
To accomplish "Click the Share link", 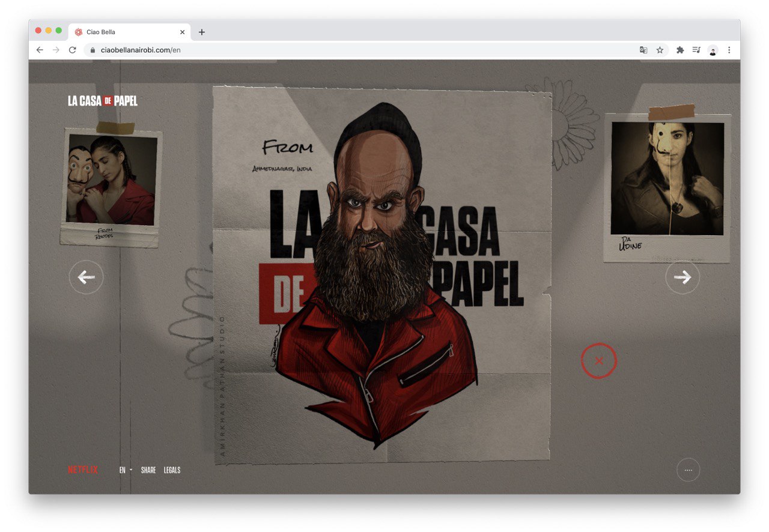I will click(148, 470).
